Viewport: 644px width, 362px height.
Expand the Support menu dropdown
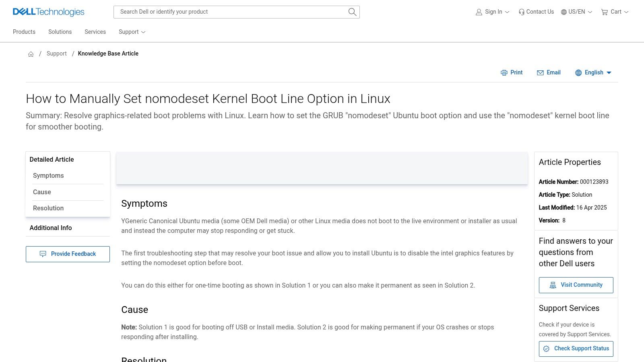tap(132, 32)
